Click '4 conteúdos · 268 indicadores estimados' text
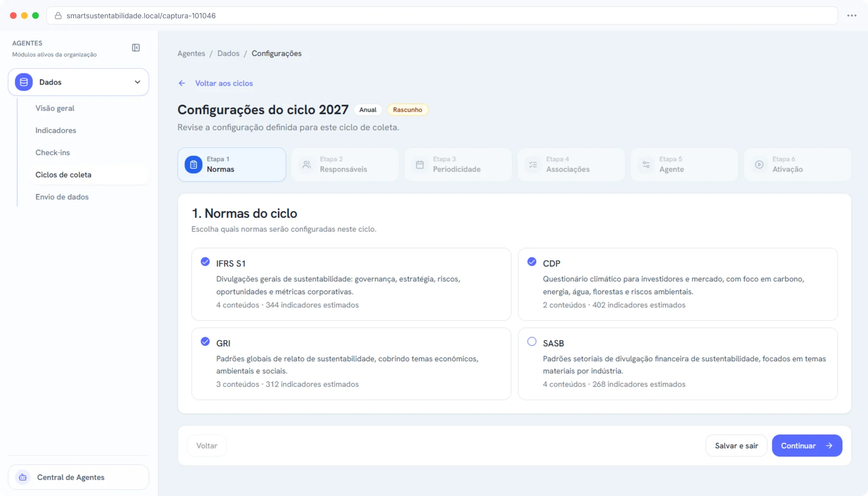The height and width of the screenshot is (496, 868). (x=614, y=384)
